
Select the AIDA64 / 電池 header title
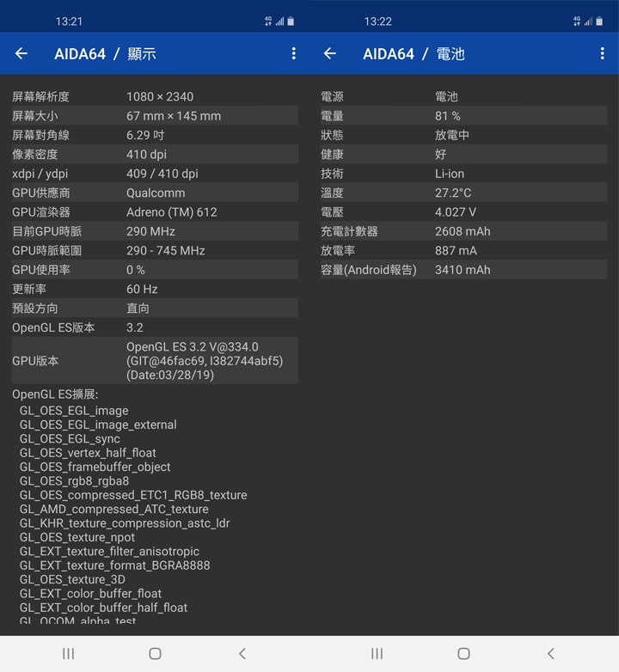[x=414, y=53]
